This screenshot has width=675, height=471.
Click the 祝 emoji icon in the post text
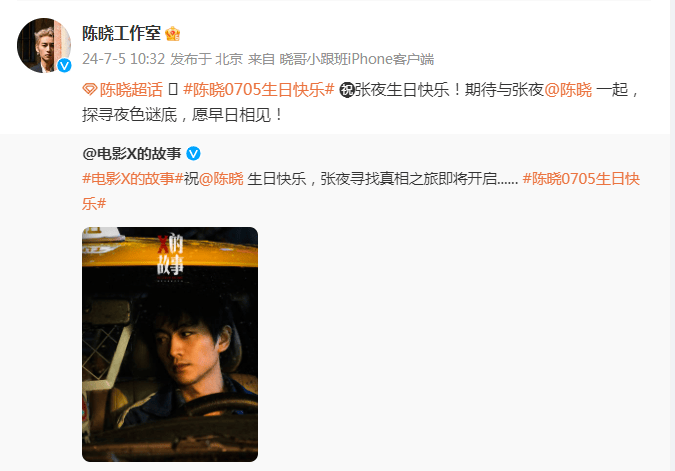[x=347, y=90]
